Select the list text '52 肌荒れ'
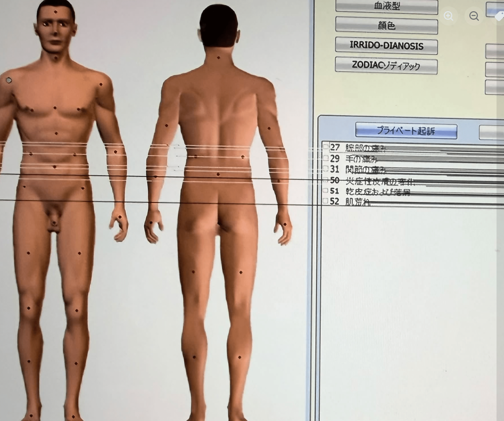The width and height of the screenshot is (504, 421). [x=350, y=201]
